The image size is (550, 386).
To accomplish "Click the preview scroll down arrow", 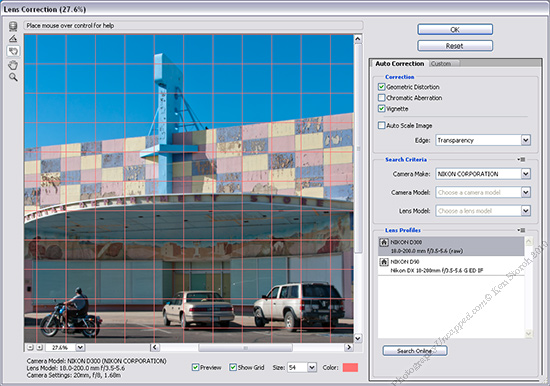I will click(358, 338).
